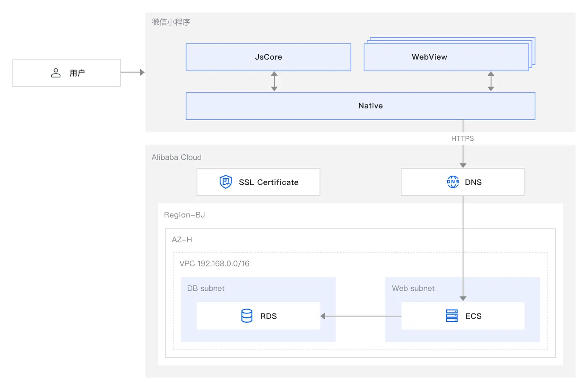588x390 pixels.
Task: Select the Native layer box
Action: pyautogui.click(x=360, y=106)
